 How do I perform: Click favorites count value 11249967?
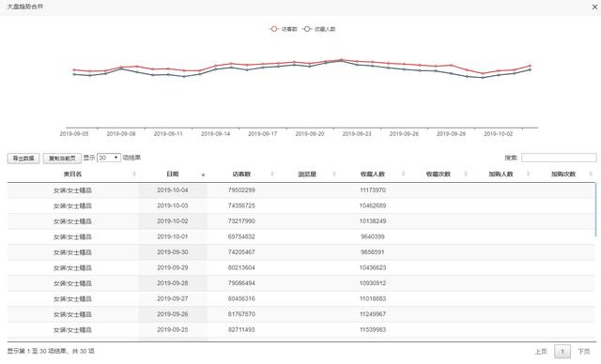[x=373, y=314]
